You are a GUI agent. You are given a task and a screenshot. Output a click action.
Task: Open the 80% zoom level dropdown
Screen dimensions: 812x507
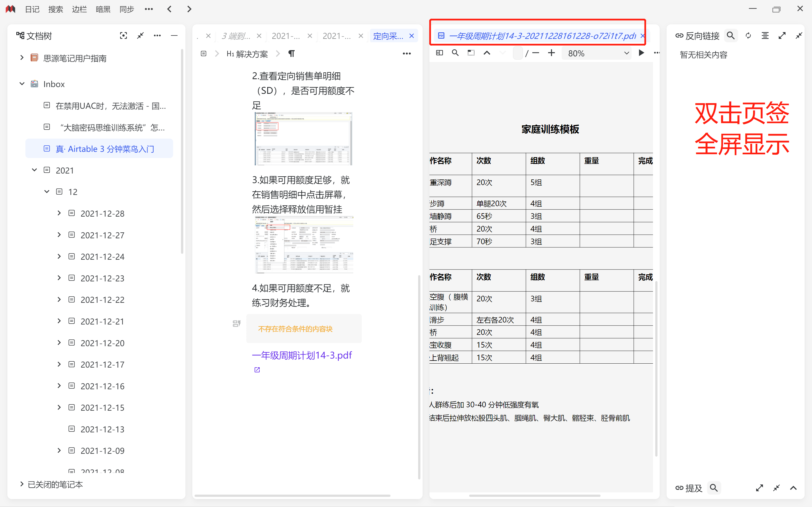click(597, 53)
